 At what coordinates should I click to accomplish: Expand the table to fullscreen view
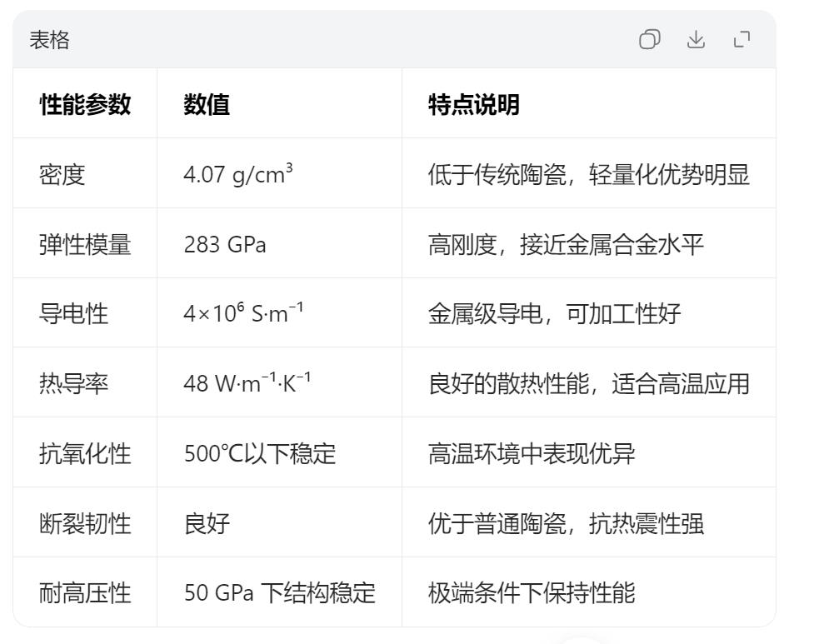pyautogui.click(x=742, y=40)
